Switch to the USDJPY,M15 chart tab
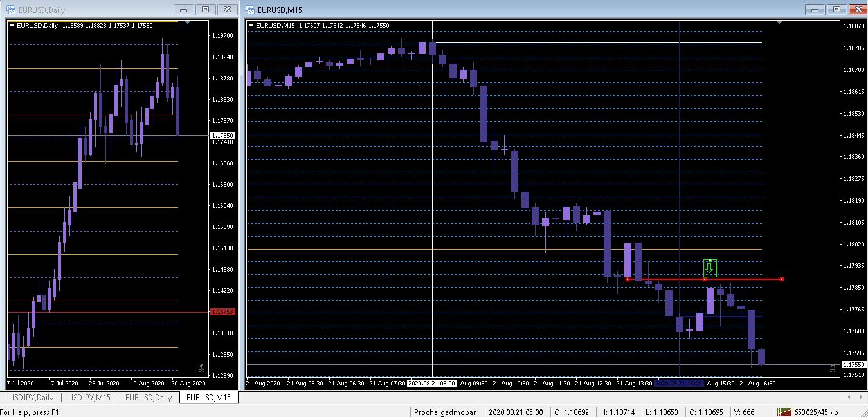The image size is (868, 417). 89,397
